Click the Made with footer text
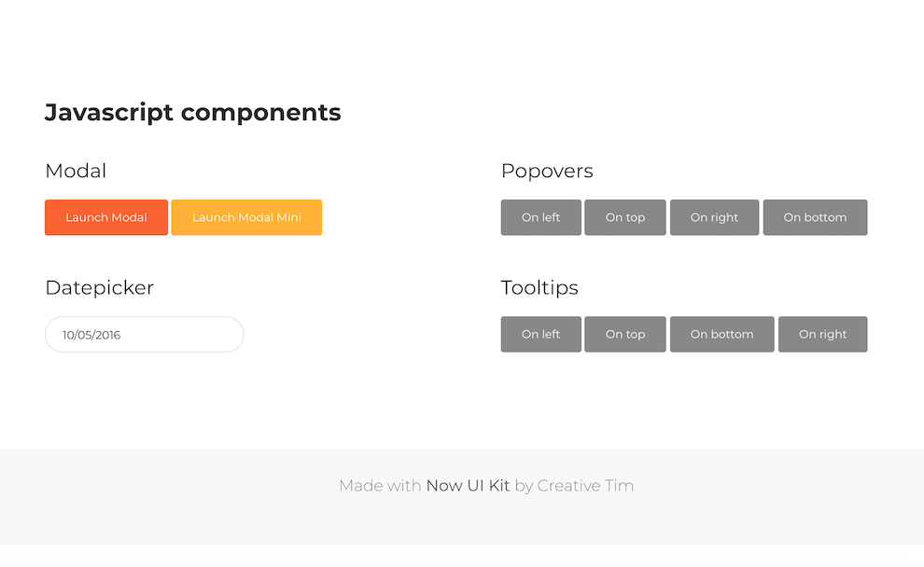Screen dimensions: 924x567 [381, 485]
